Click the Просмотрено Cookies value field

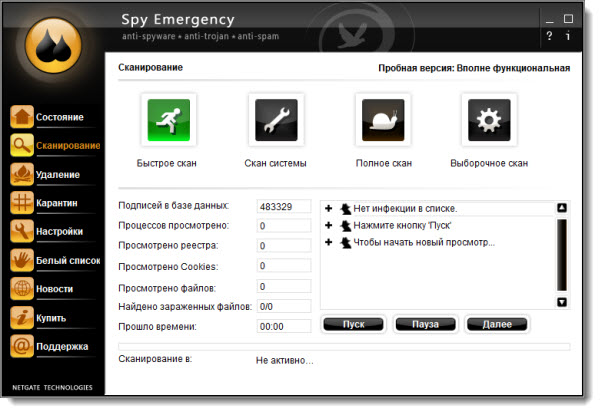[284, 266]
